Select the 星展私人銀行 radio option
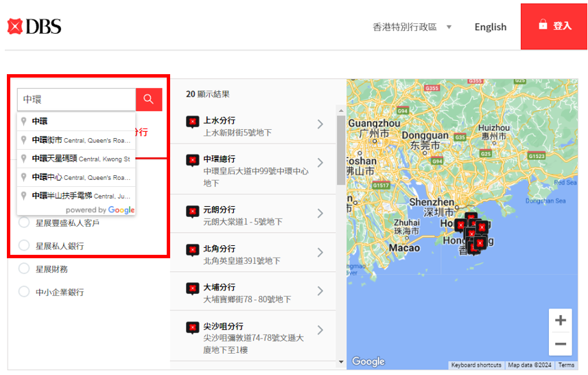The image size is (588, 375). tap(24, 245)
